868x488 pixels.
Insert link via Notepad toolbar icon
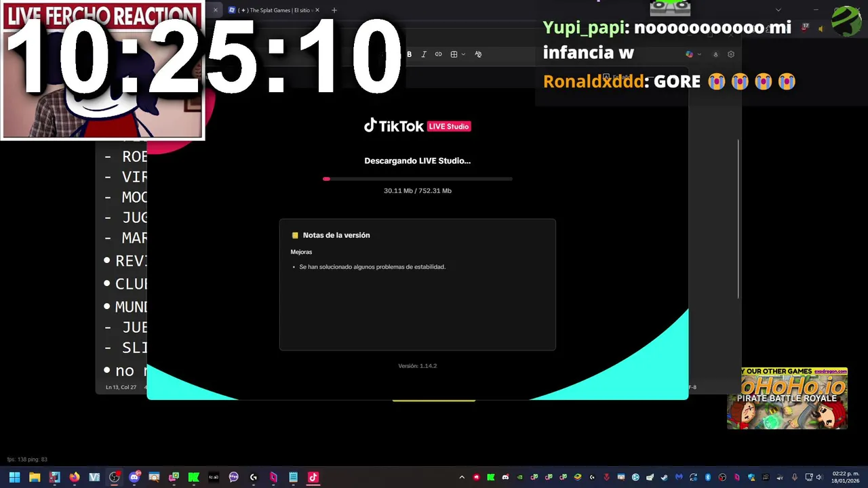coord(438,54)
